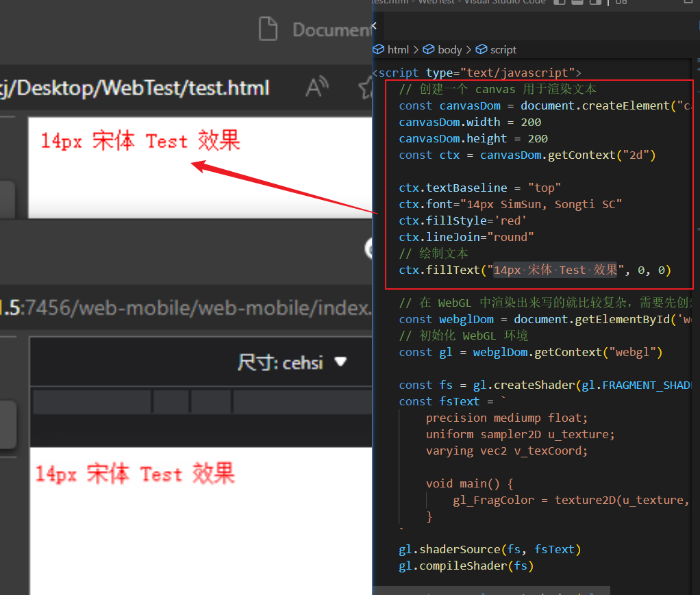Click the comment line 绘制文本
This screenshot has height=595, width=700.
[434, 253]
